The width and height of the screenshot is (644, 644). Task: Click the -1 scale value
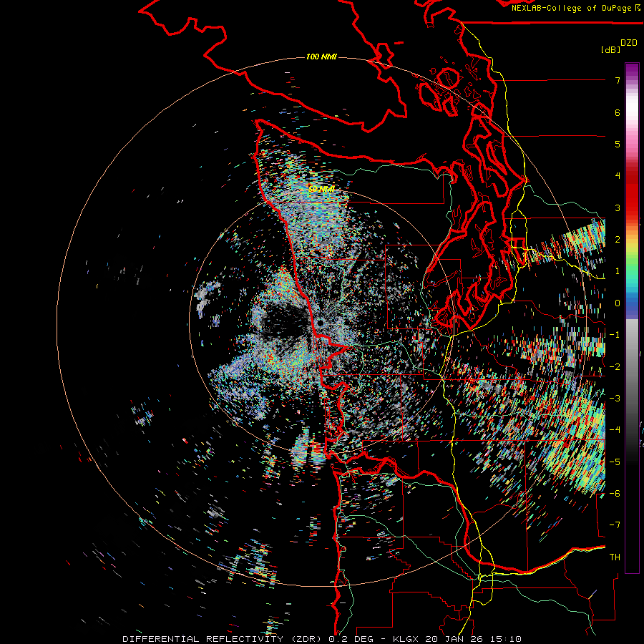click(x=615, y=335)
